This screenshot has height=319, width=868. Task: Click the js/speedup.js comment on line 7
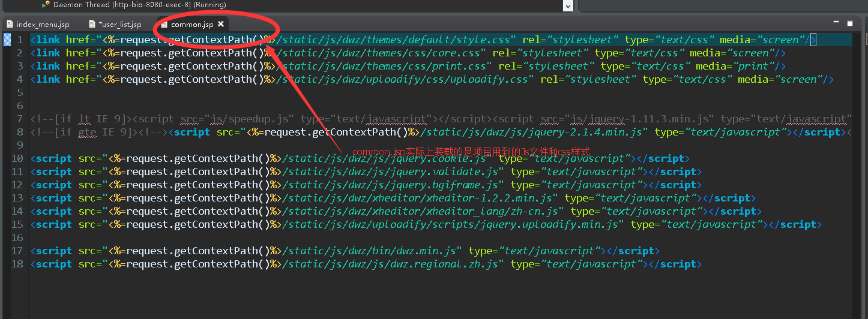pyautogui.click(x=250, y=119)
